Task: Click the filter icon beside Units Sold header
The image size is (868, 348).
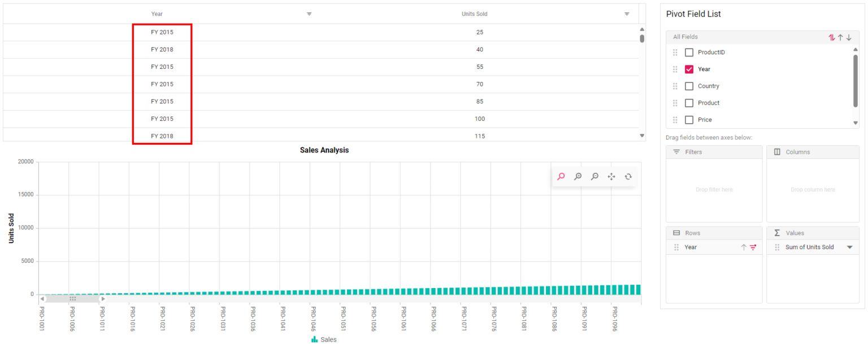Action: pyautogui.click(x=627, y=14)
